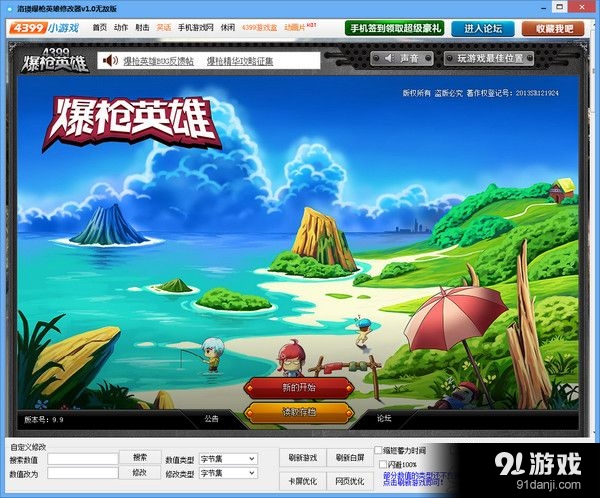
Task: Click the 版本号: 9.9 text
Action: 44,420
